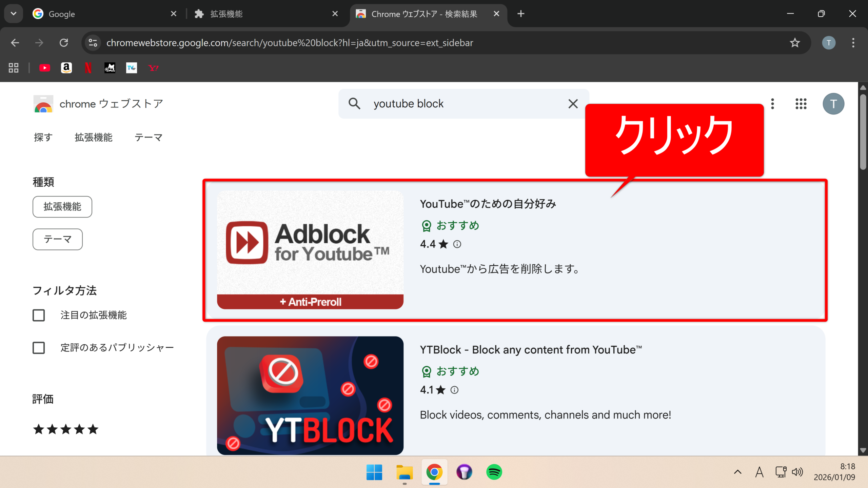Select the five-star rating filter
The height and width of the screenshot is (488, 868).
click(65, 429)
